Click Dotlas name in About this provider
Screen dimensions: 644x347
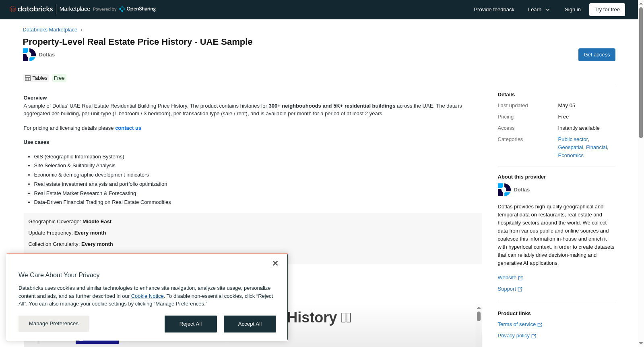tap(522, 190)
